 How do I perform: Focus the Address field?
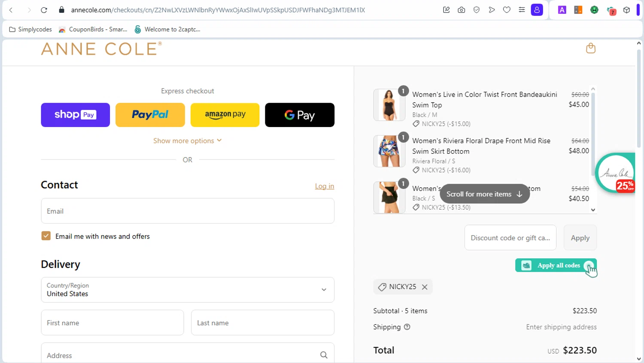coord(188,355)
